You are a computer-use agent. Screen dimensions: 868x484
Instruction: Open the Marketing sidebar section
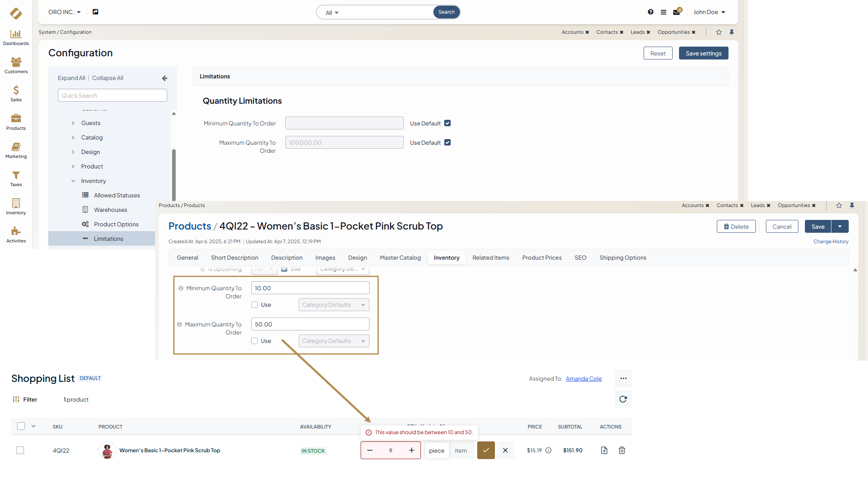(x=16, y=150)
